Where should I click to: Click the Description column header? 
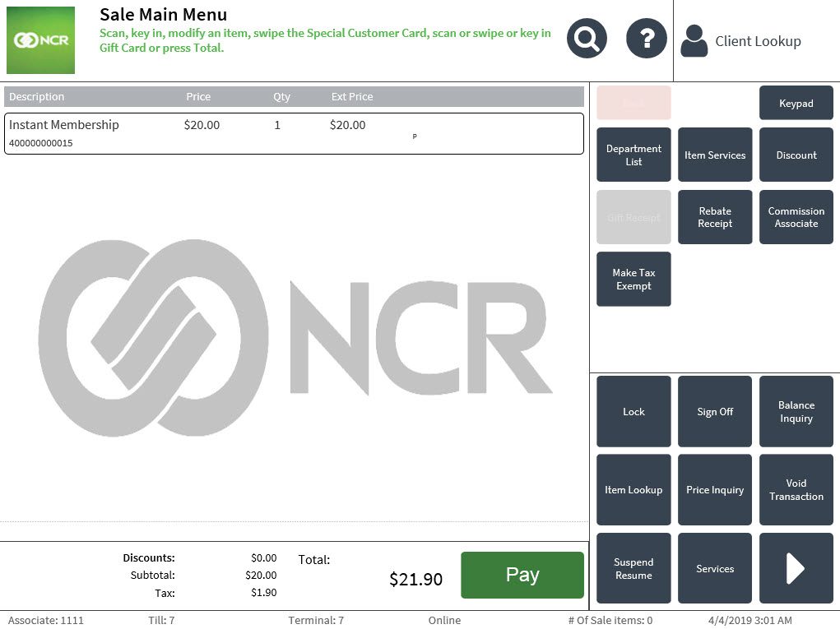[x=36, y=97]
